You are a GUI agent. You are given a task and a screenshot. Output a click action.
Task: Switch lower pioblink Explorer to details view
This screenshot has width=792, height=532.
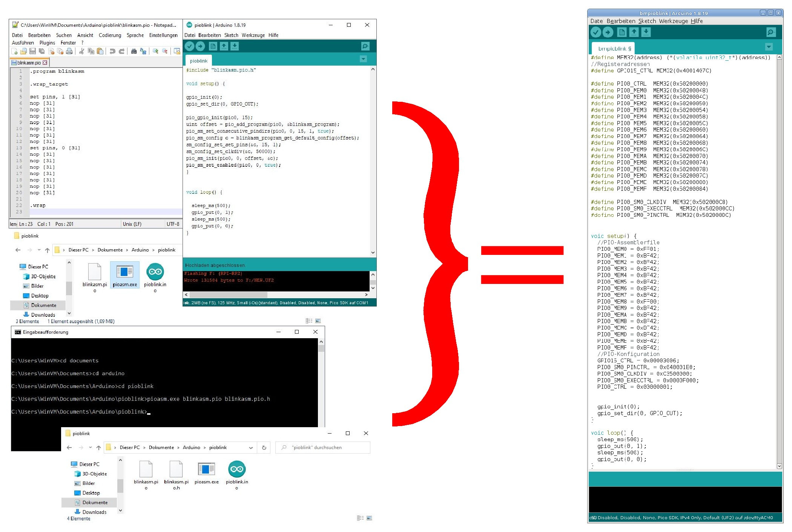tap(360, 518)
